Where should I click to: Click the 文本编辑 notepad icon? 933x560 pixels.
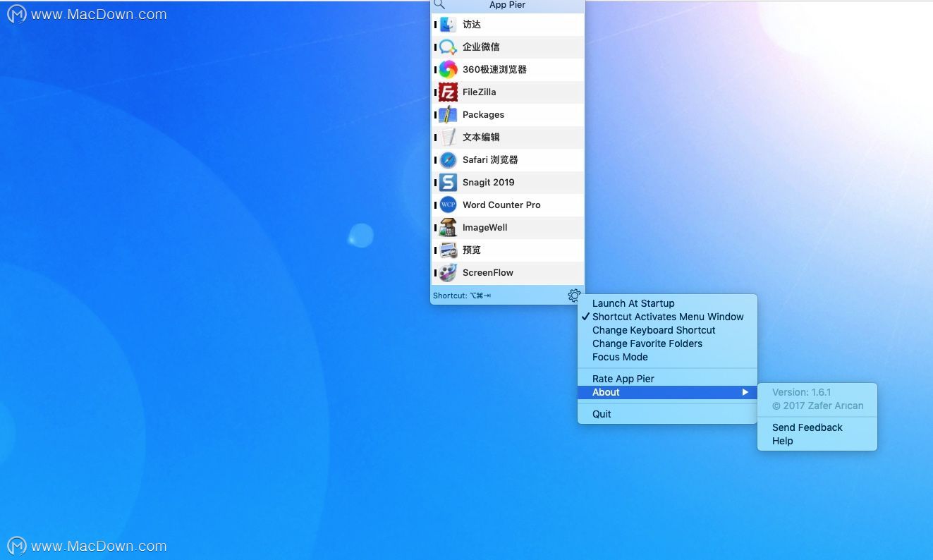[x=448, y=138]
